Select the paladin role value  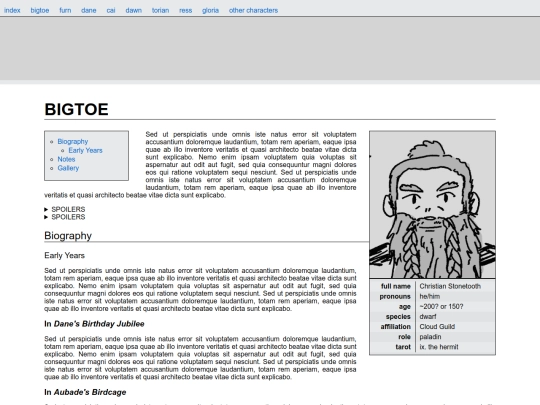pos(430,337)
